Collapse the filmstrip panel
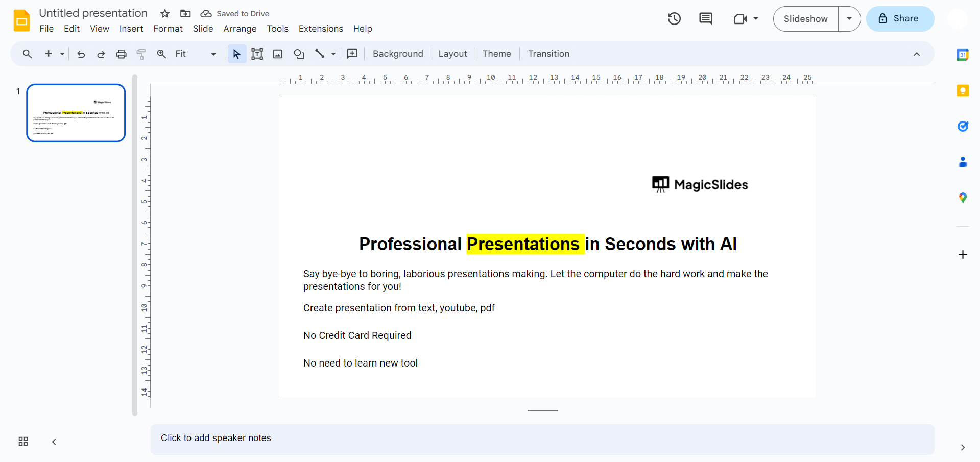The height and width of the screenshot is (462, 980). coord(54,442)
